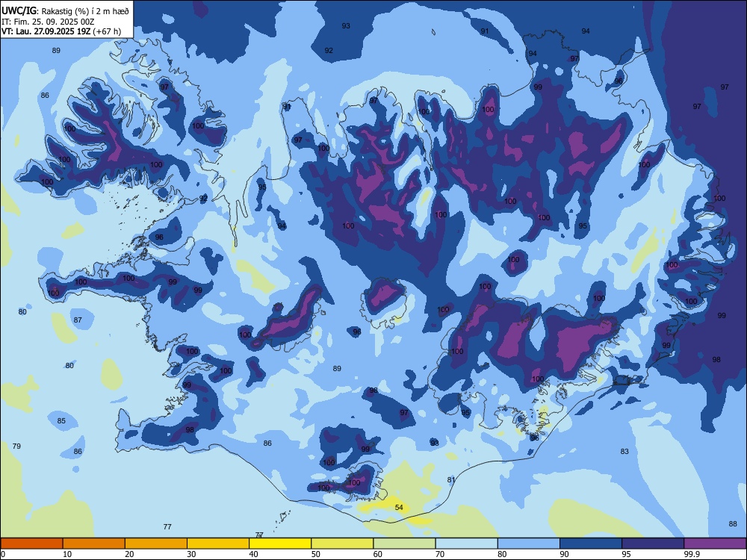The width and height of the screenshot is (747, 560).
Task: Click the '85' humidity value offshore southwest
Action: coord(61,421)
